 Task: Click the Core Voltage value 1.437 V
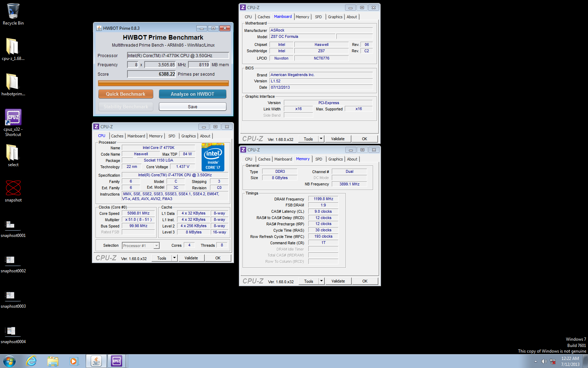click(183, 166)
